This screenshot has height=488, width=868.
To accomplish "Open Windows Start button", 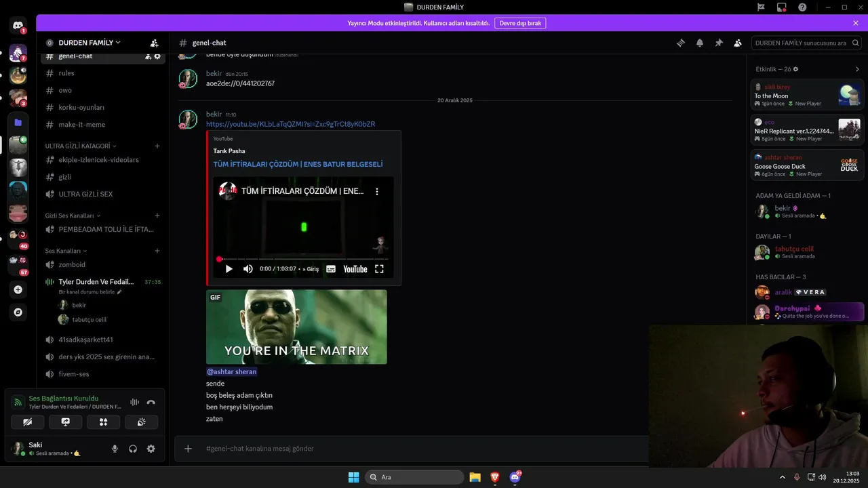I will [x=353, y=477].
